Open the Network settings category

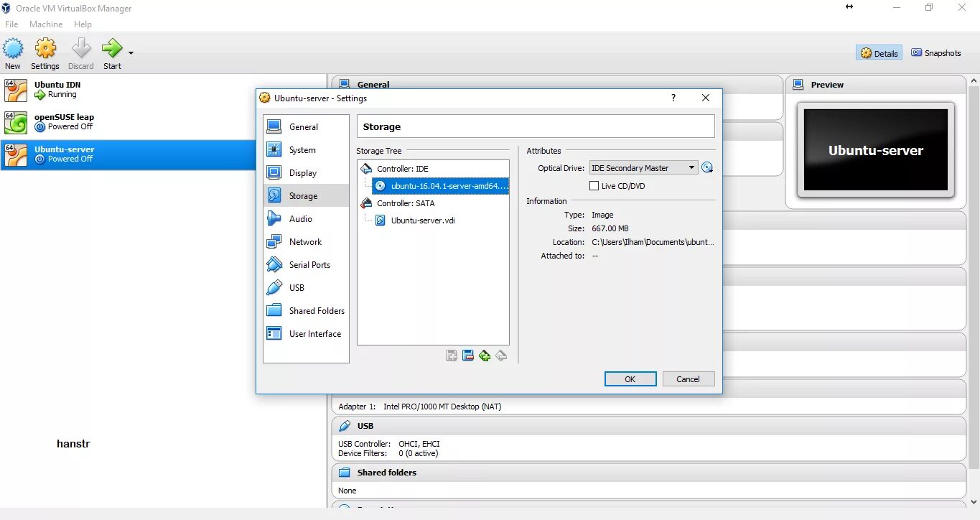click(x=306, y=242)
